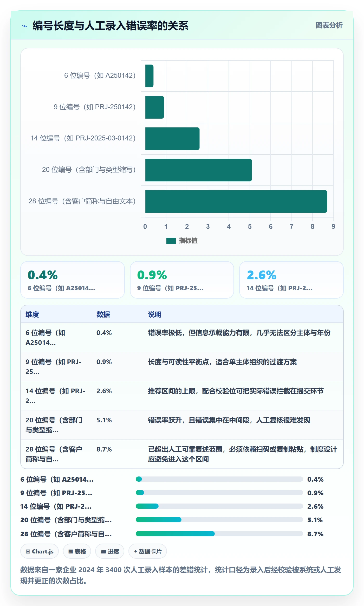
Task: Click the 8.7% value in the table
Action: (104, 449)
